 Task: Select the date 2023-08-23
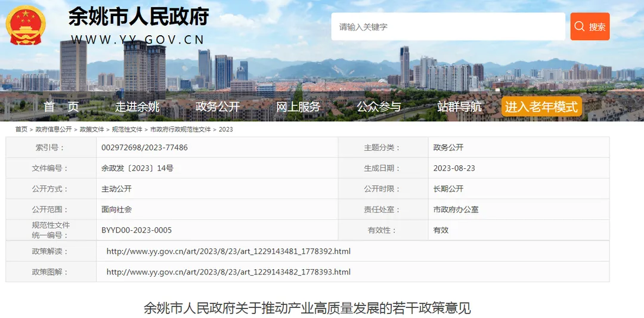454,168
